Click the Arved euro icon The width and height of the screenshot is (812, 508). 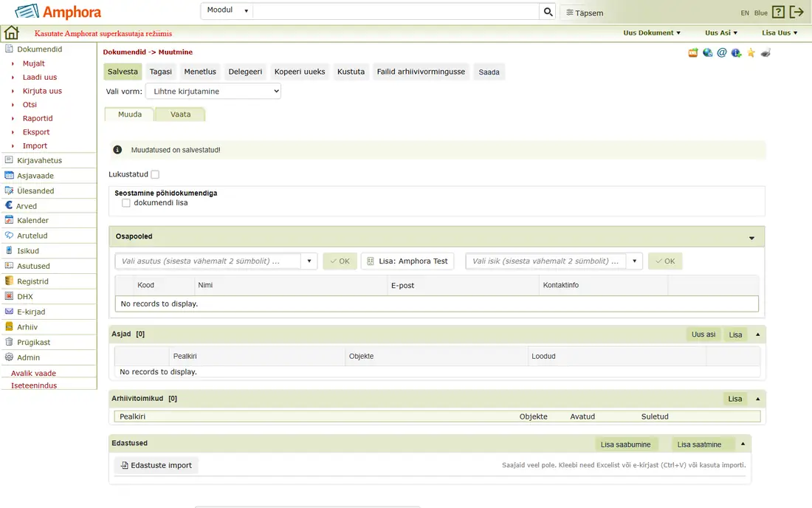(x=9, y=205)
